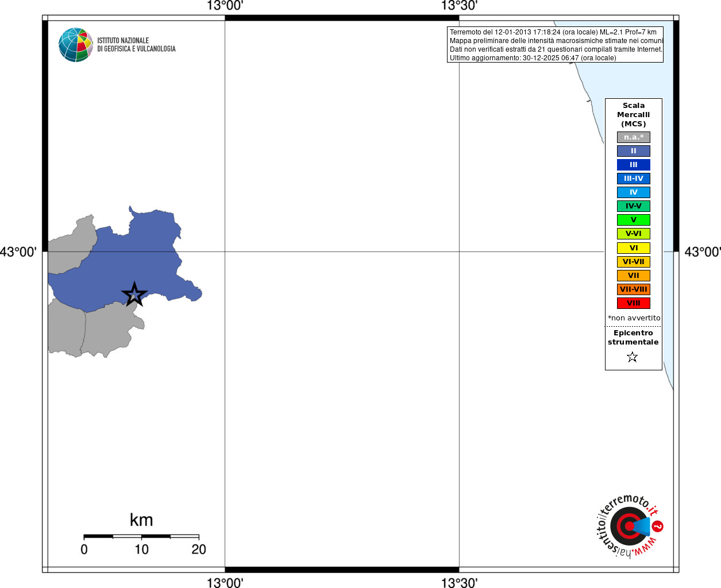Click the IV-V green legend swatch
This screenshot has width=721, height=588.
pos(634,206)
